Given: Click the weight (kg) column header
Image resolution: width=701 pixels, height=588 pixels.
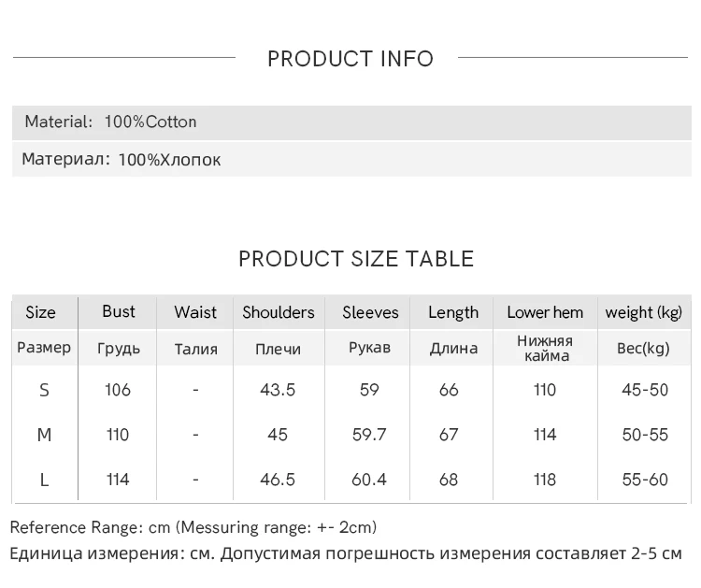Looking at the screenshot, I should 644,312.
